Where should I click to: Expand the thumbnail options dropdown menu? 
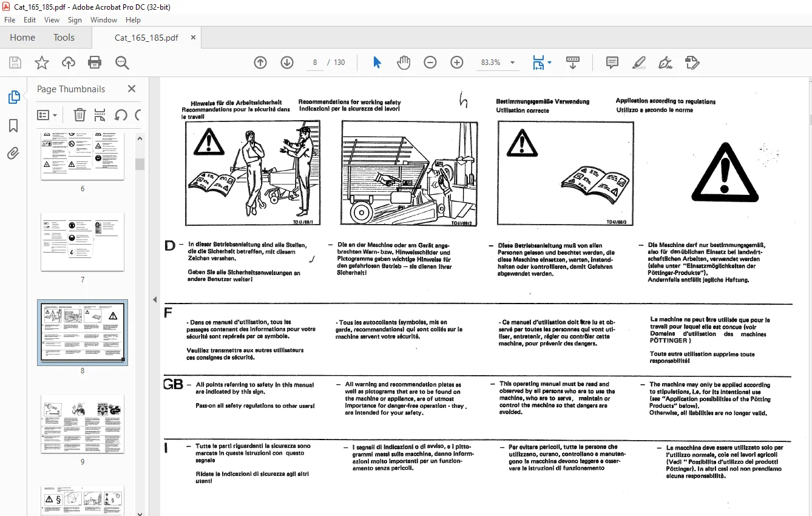click(47, 115)
